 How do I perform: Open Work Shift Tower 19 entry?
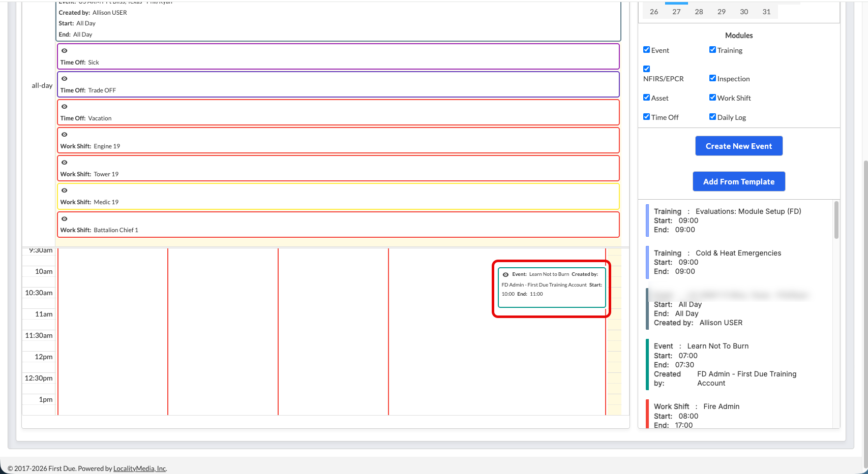[338, 168]
